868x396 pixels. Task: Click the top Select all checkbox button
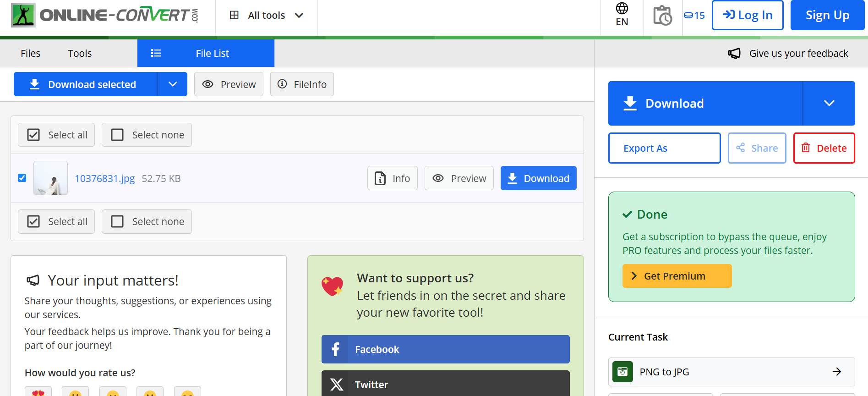(x=56, y=135)
